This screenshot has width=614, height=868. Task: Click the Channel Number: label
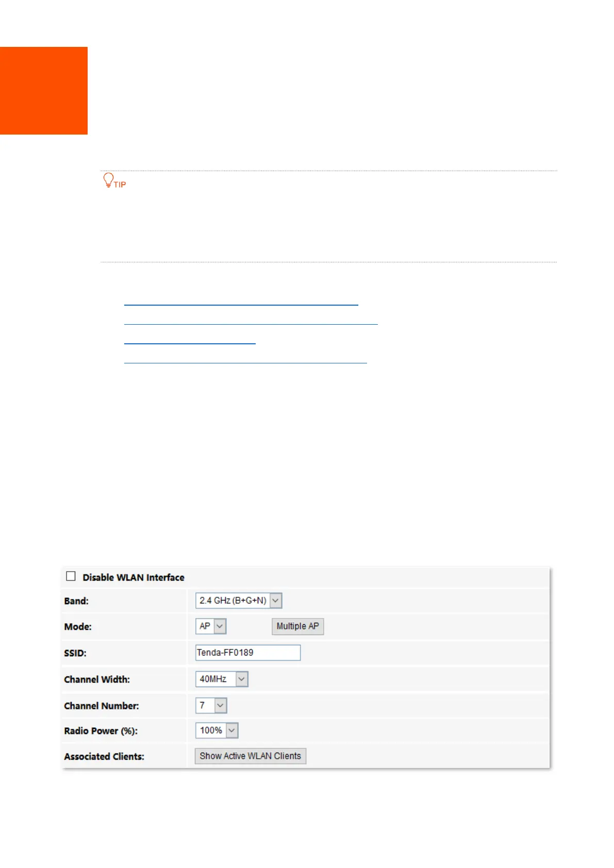point(102,706)
